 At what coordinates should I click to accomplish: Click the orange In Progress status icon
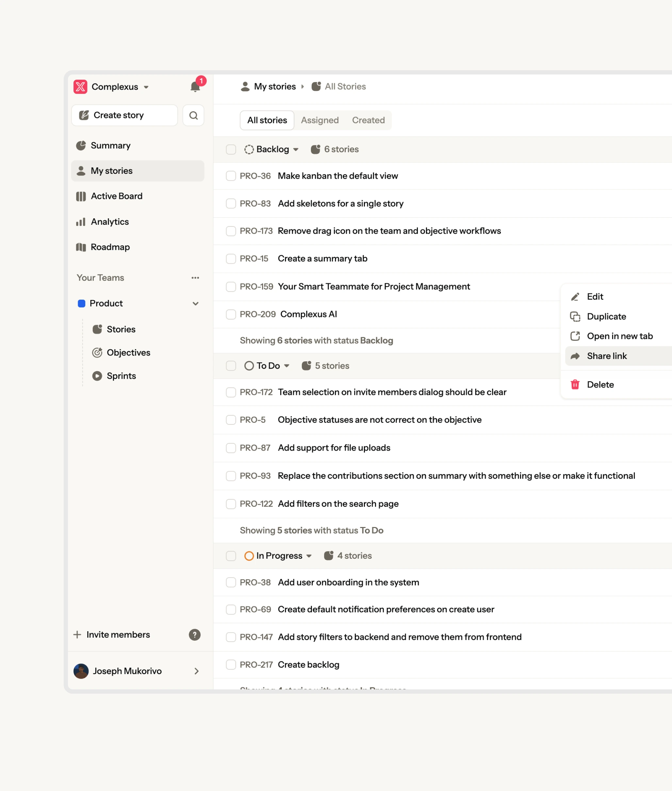(249, 556)
